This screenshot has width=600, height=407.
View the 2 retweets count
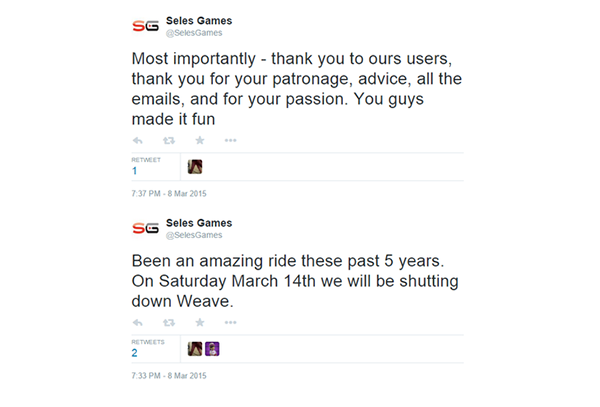pos(134,353)
